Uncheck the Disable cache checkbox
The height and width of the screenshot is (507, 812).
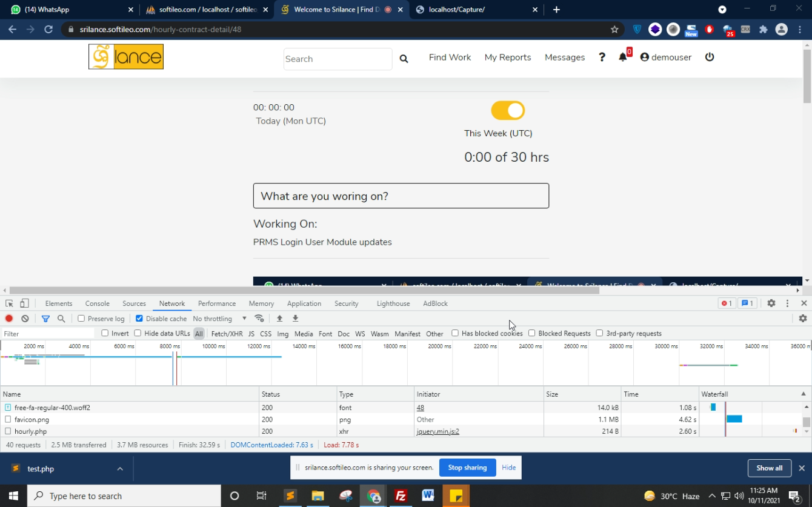click(139, 319)
